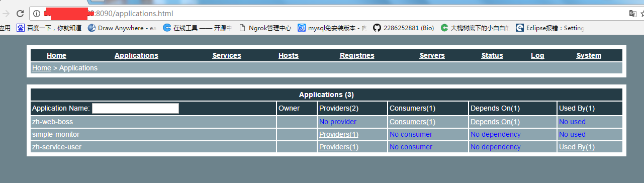Click the translate page icon in address bar
Screen dimensions: 644x183
[x=633, y=14]
